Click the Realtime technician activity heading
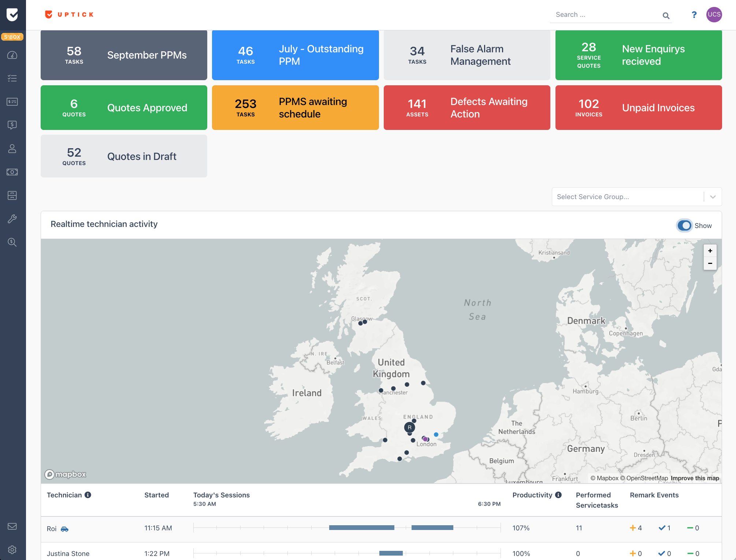This screenshot has height=560, width=736. tap(104, 224)
